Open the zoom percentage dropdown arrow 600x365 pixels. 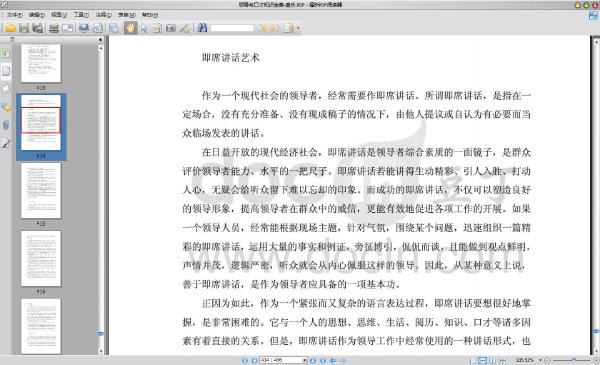[x=540, y=360]
